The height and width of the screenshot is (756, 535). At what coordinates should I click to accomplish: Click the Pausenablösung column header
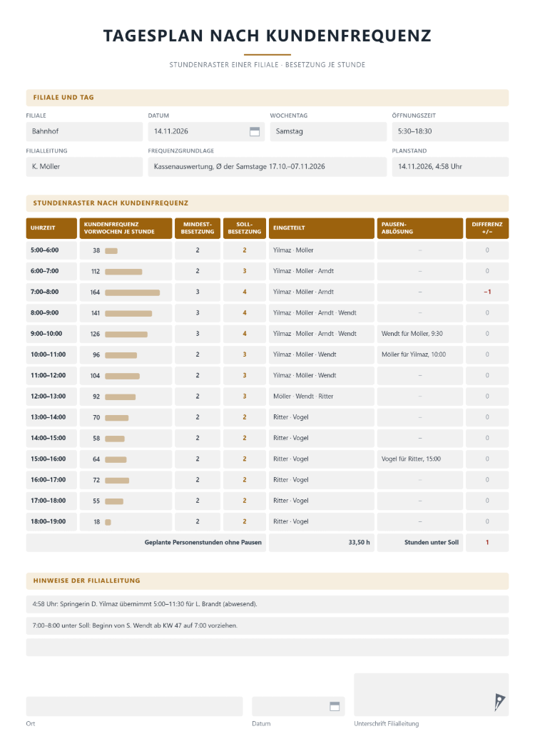point(419,228)
